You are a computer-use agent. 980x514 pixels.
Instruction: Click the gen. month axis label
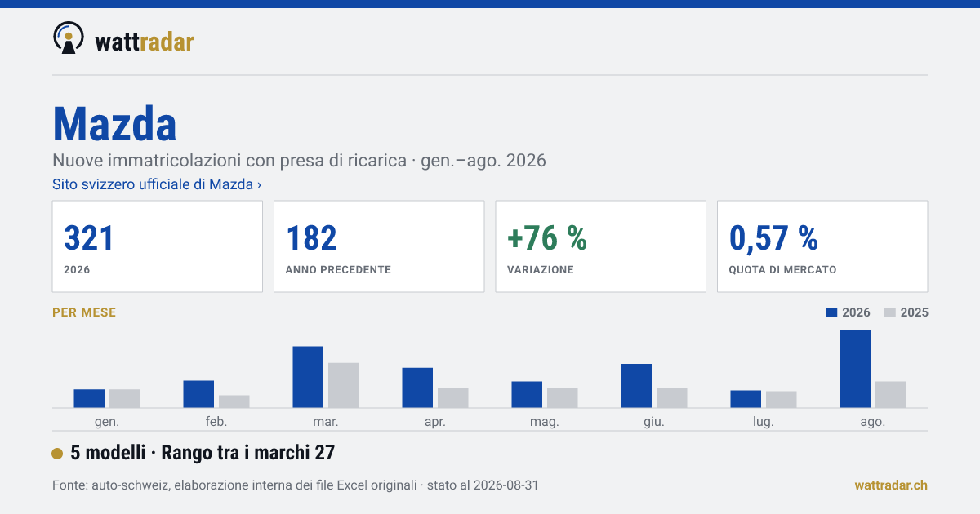point(107,422)
